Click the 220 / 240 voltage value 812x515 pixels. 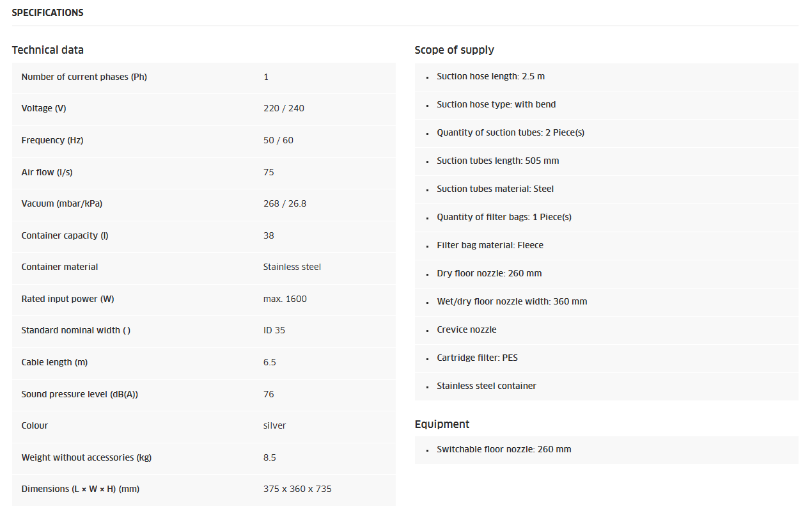(x=283, y=109)
